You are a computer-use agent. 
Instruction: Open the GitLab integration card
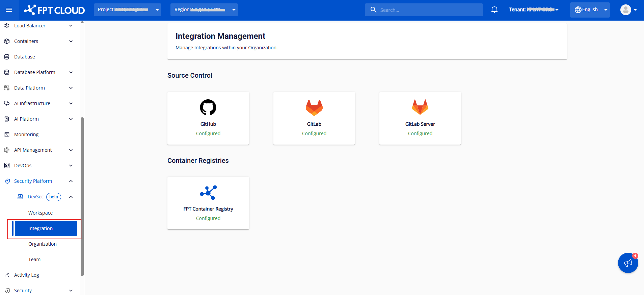click(x=314, y=118)
